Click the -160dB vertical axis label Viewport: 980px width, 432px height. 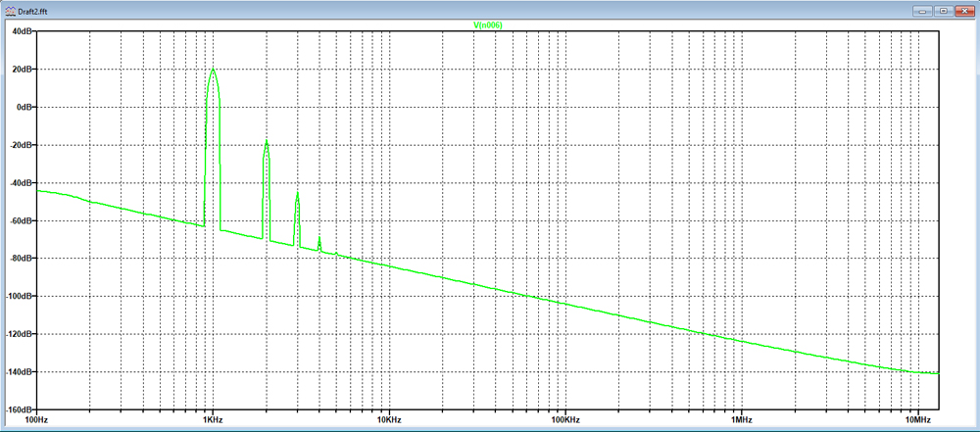[19, 409]
